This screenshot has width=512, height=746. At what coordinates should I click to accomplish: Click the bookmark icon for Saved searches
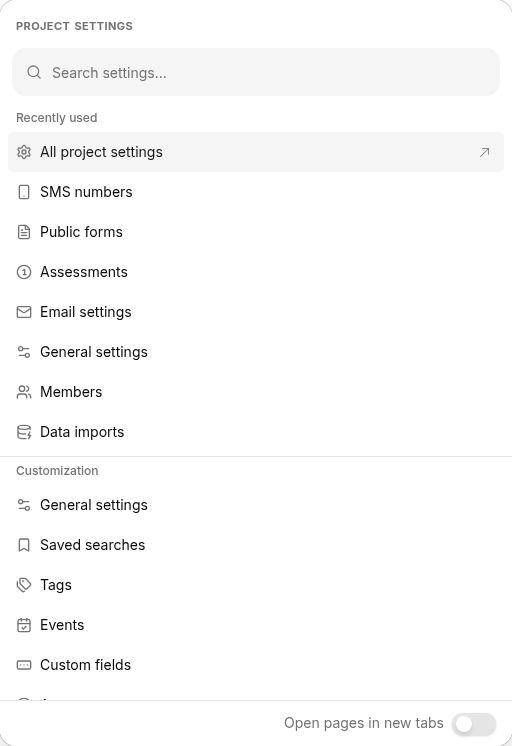tap(24, 545)
